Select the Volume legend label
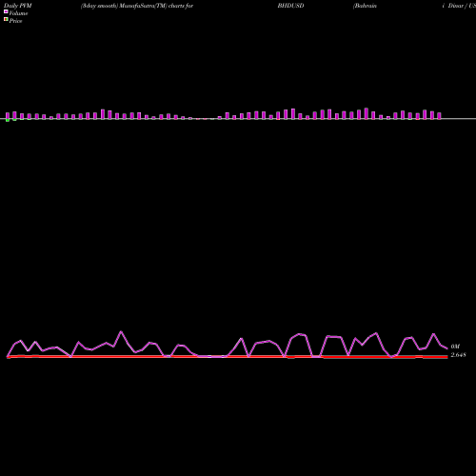 [x=18, y=13]
